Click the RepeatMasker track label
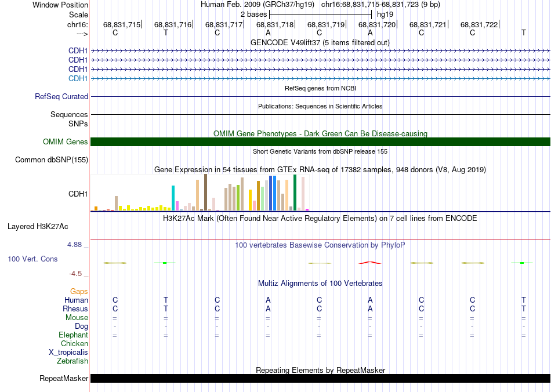The width and height of the screenshot is (551, 392). [x=64, y=379]
